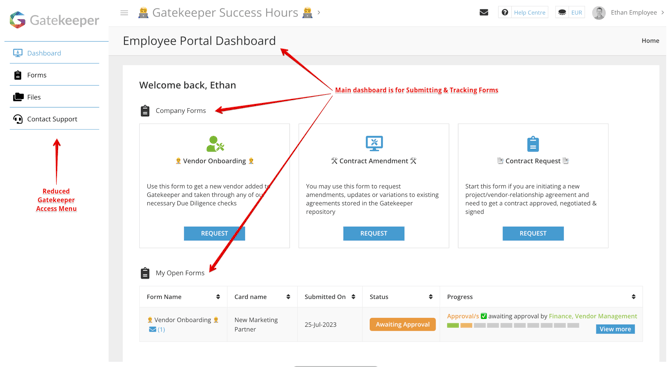Click REQUEST under Contract Request
Screen dimensions: 670x367
[533, 233]
